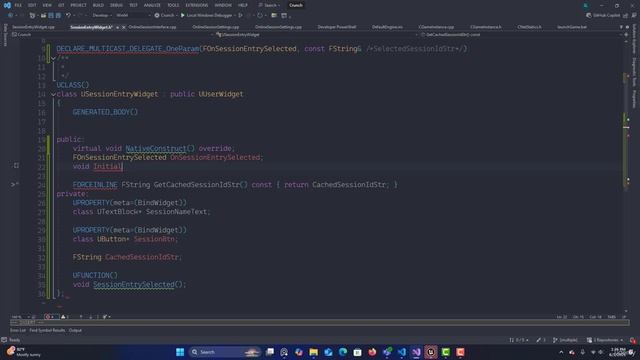Viewport: 640px width, 360px height.
Task: Collapse the comment block at line 10
Action: tap(53, 58)
